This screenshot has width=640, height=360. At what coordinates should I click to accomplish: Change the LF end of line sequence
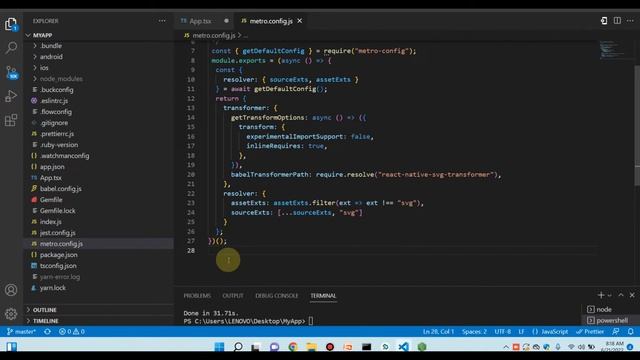[x=521, y=332]
